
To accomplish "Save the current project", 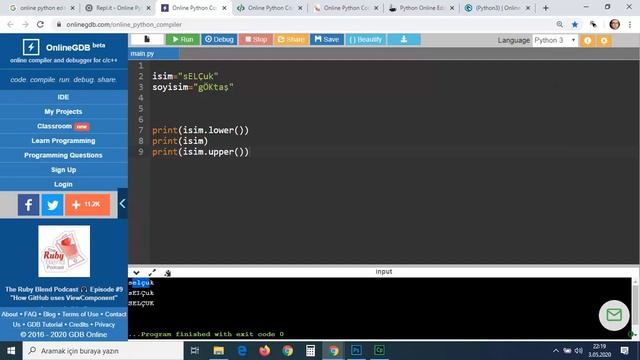I will click(x=327, y=39).
